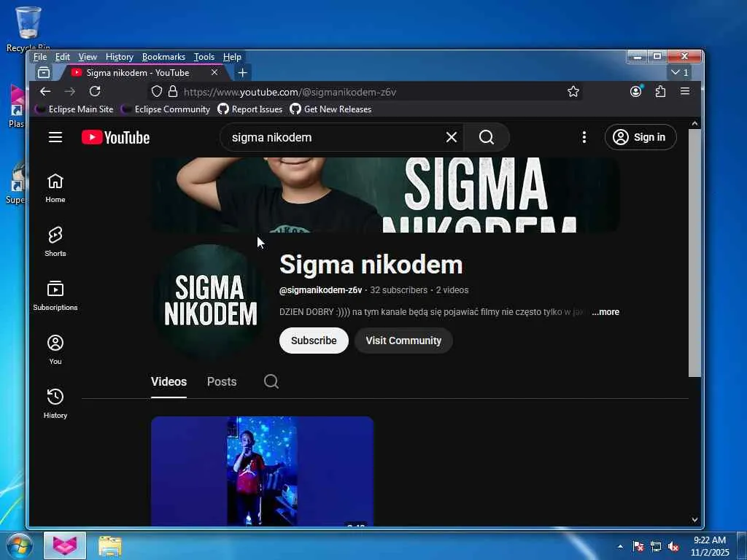Image resolution: width=747 pixels, height=560 pixels.
Task: Reload the page
Action: tap(95, 91)
